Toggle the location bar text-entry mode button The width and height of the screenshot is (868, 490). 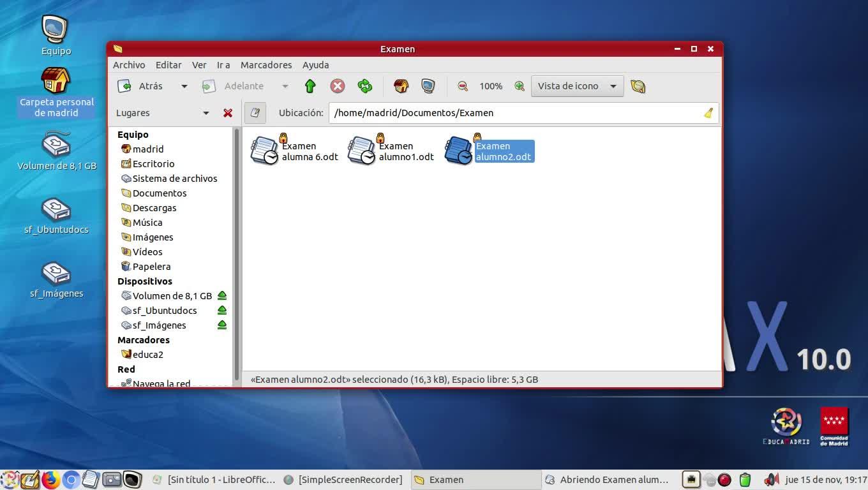pos(255,113)
